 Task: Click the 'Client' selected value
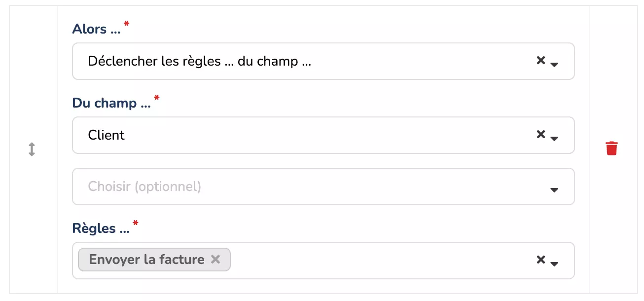pos(107,135)
